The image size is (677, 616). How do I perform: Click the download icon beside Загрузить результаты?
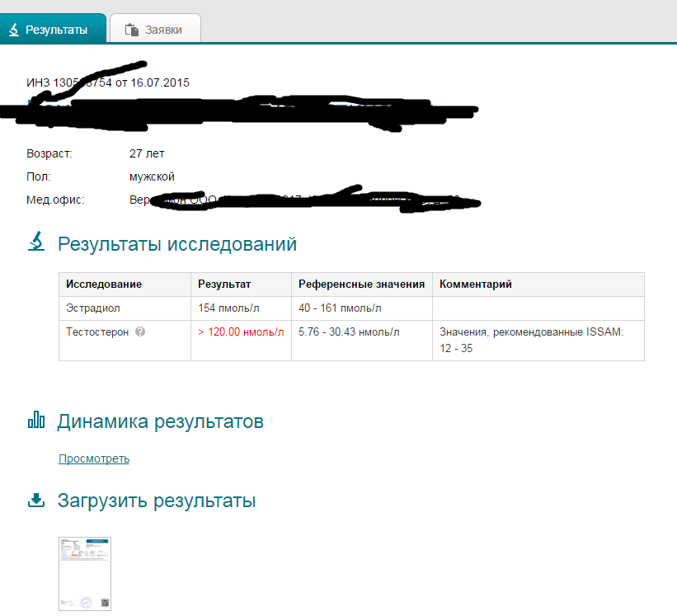click(x=36, y=500)
